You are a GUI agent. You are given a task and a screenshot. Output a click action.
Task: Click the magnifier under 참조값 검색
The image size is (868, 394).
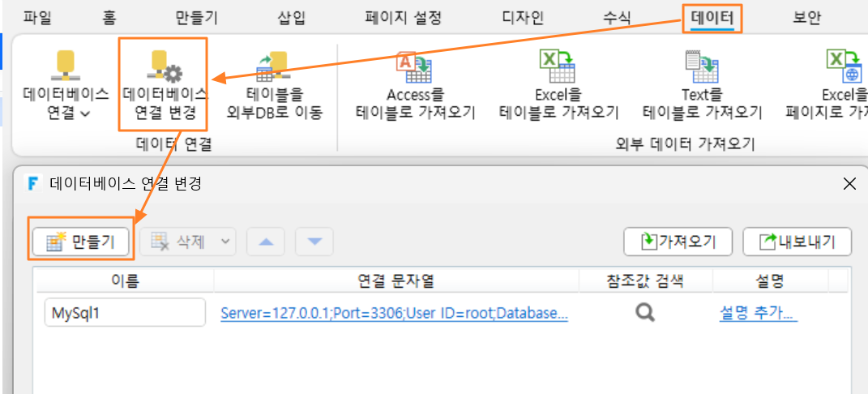coord(645,313)
